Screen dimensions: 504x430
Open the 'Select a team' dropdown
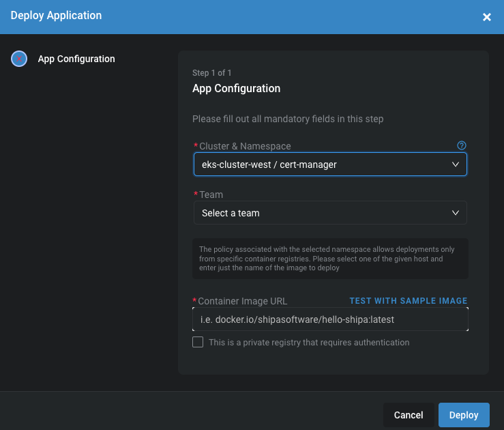click(x=321, y=213)
